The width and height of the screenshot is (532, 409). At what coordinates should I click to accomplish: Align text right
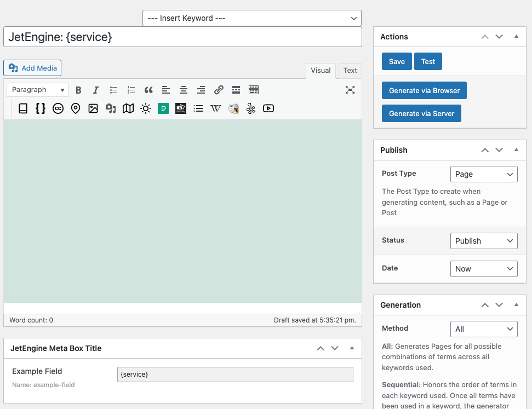201,90
